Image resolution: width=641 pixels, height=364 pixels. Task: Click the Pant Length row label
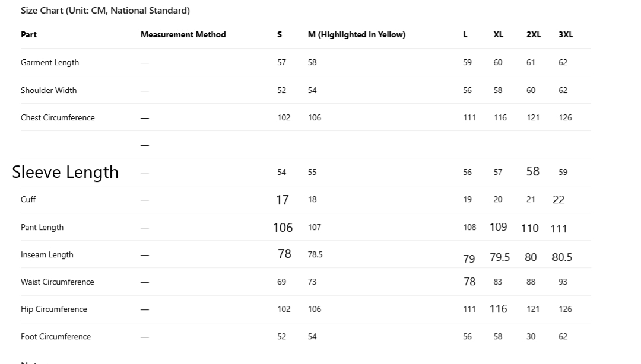pos(42,228)
